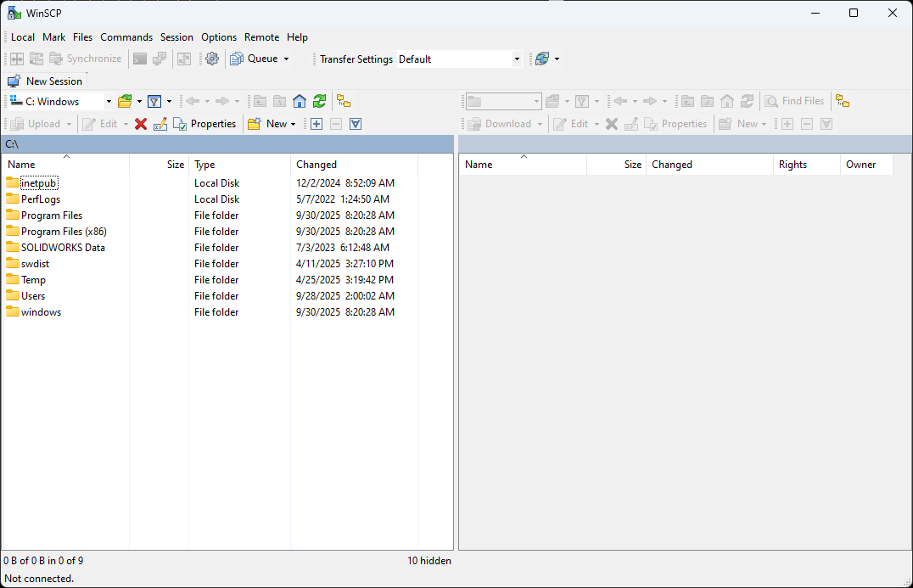Click the plus select files icon
This screenshot has width=913, height=588.
coord(316,124)
